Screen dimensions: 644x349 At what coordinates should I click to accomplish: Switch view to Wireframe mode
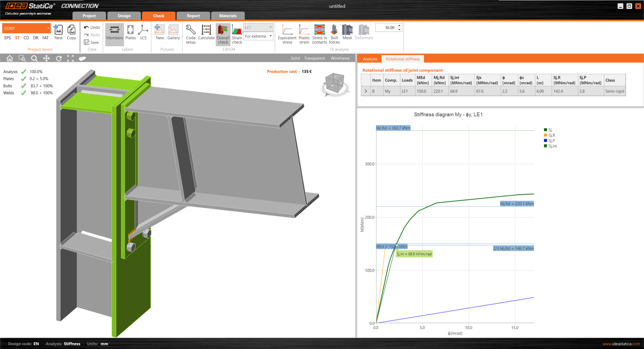(x=340, y=58)
